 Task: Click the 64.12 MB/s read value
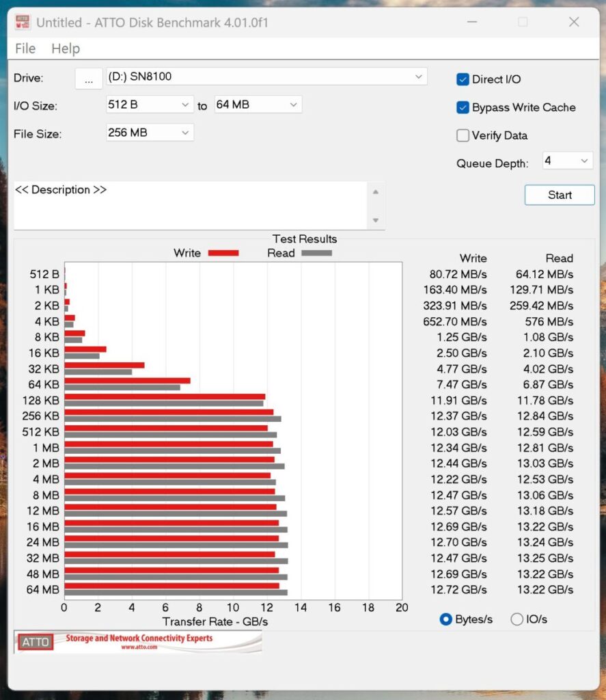[x=545, y=274]
